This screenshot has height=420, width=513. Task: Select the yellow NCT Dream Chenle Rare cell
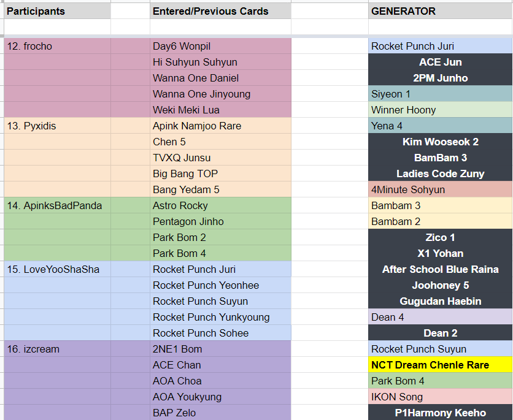point(441,365)
